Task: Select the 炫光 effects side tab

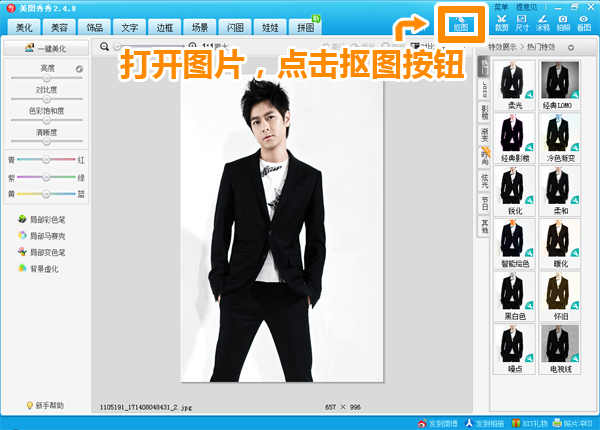Action: click(484, 181)
